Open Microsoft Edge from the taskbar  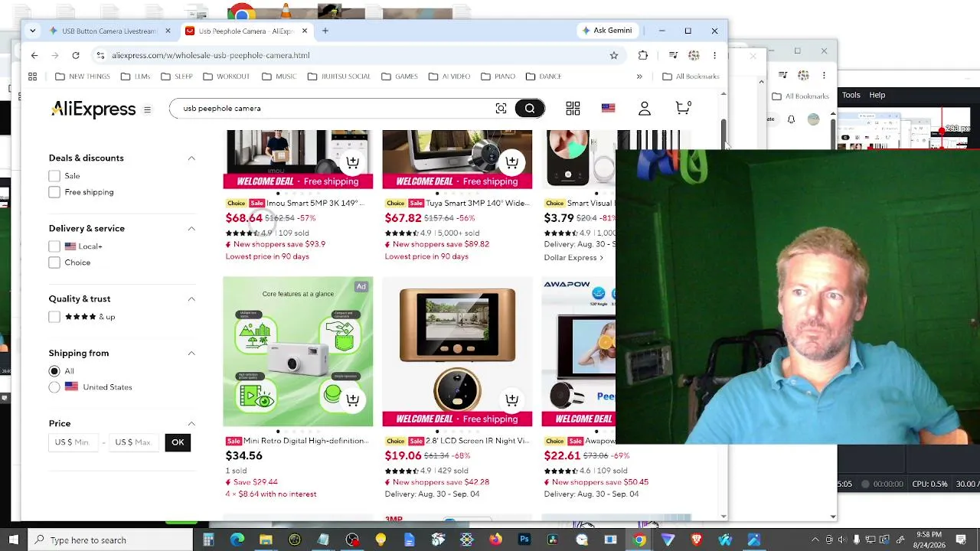[237, 540]
